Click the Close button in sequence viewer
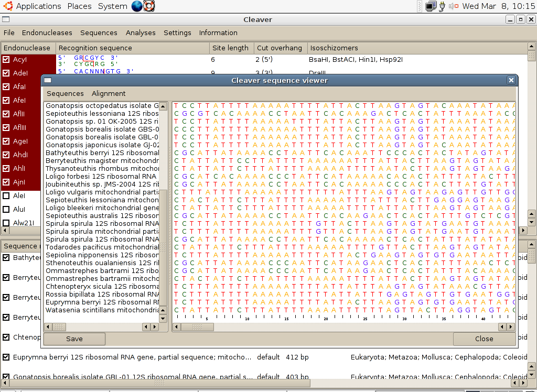Viewport: 537px width, 392px height. click(484, 339)
